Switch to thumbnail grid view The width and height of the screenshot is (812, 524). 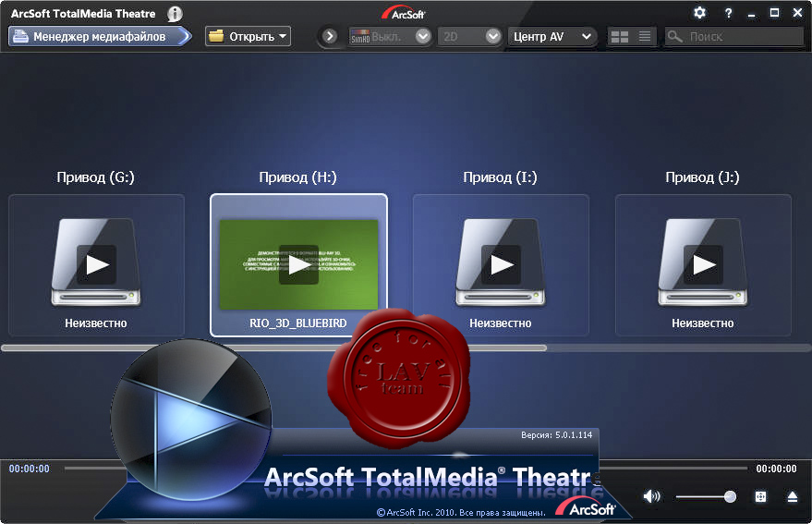point(619,36)
